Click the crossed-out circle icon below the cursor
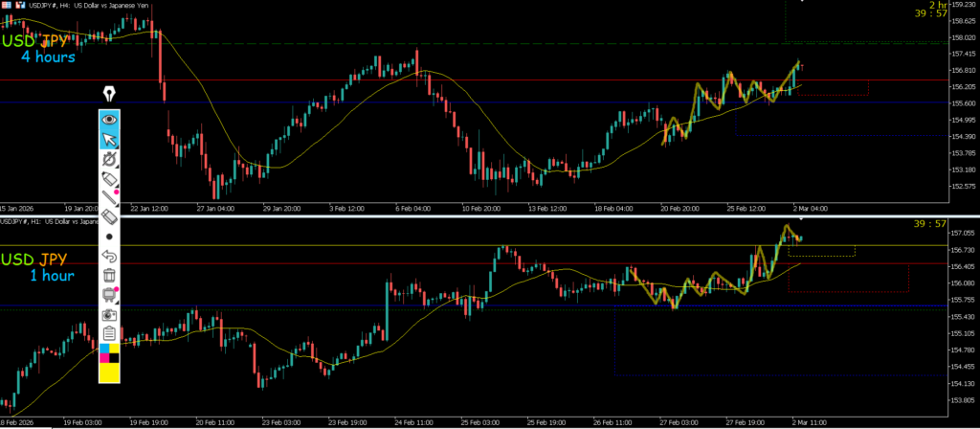Viewport: 980px width, 429px height. (x=109, y=160)
